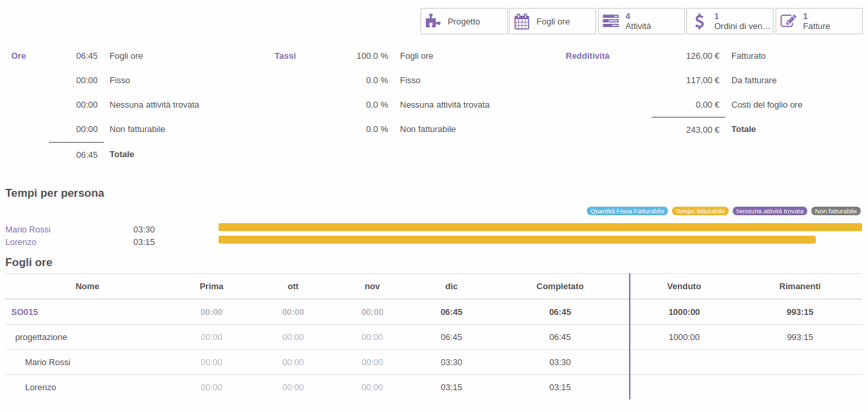Screen dimensions: 868x412
Task: Open the 1 Fatture stat button
Action: click(819, 21)
